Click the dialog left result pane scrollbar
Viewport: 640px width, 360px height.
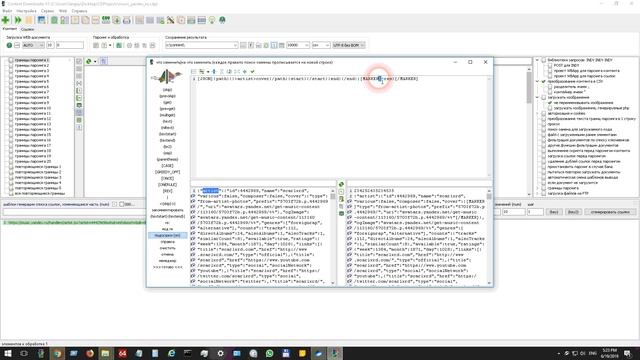tap(333, 236)
